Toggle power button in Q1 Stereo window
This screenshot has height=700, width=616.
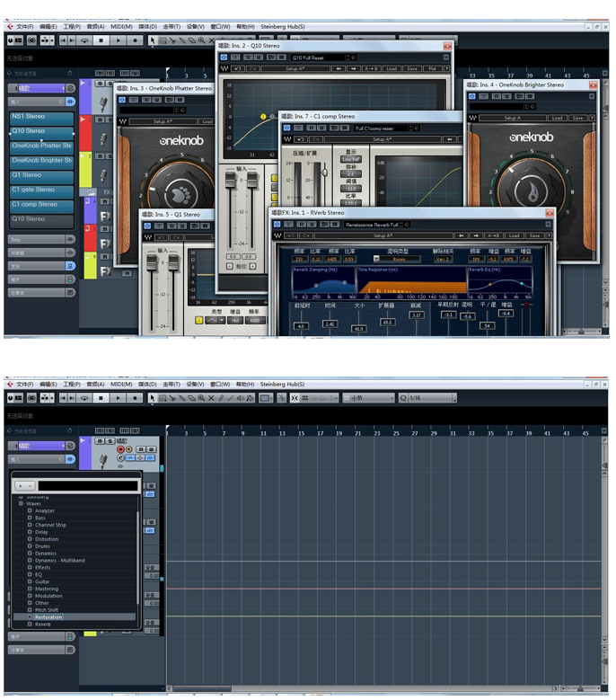[x=147, y=226]
